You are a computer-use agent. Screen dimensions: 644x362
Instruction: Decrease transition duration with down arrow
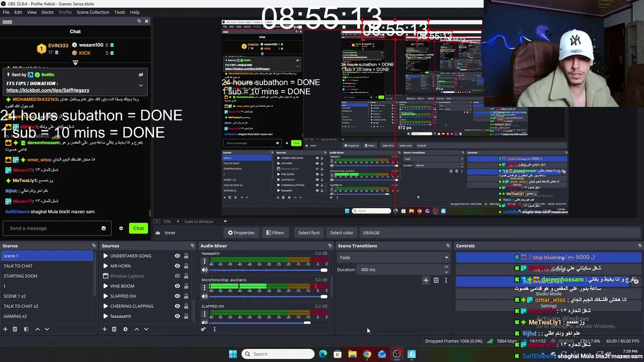[446, 272]
